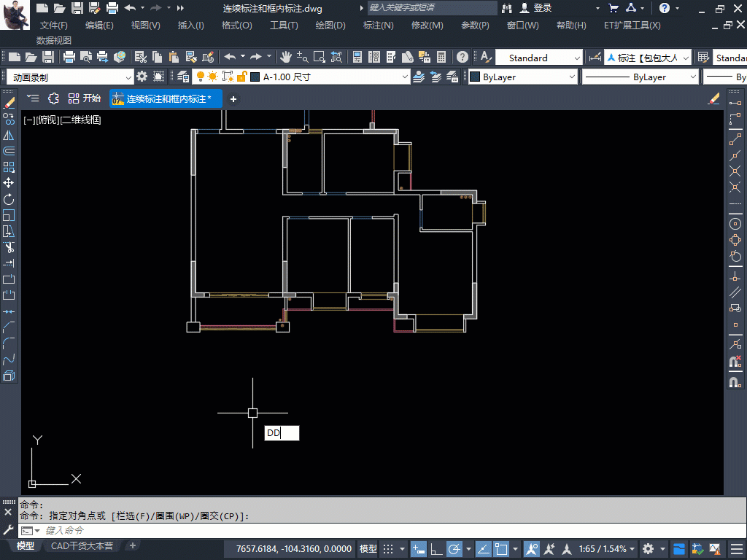Click the Perpendicular snap icon in snap toolbar
The image size is (747, 560).
coord(735,276)
